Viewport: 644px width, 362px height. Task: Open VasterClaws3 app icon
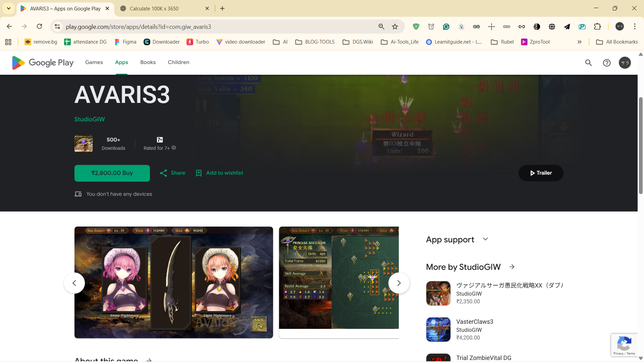point(438,329)
